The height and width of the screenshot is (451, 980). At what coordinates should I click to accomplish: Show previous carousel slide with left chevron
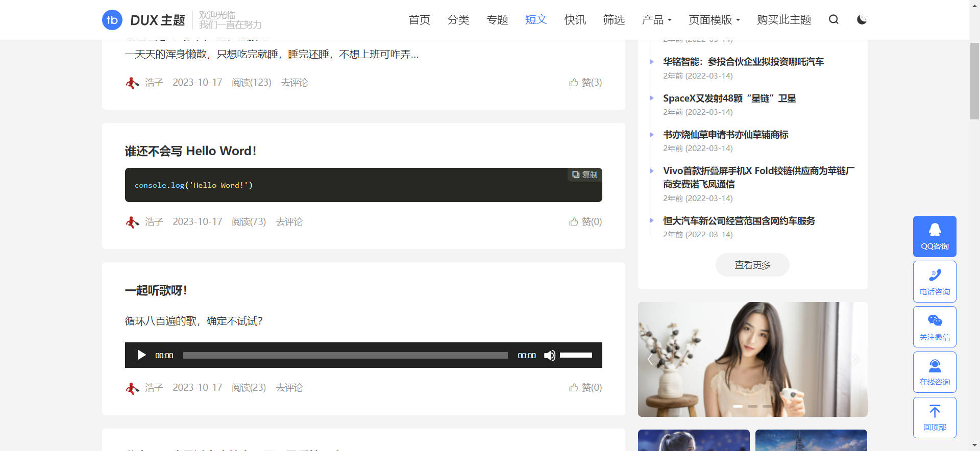(x=650, y=360)
